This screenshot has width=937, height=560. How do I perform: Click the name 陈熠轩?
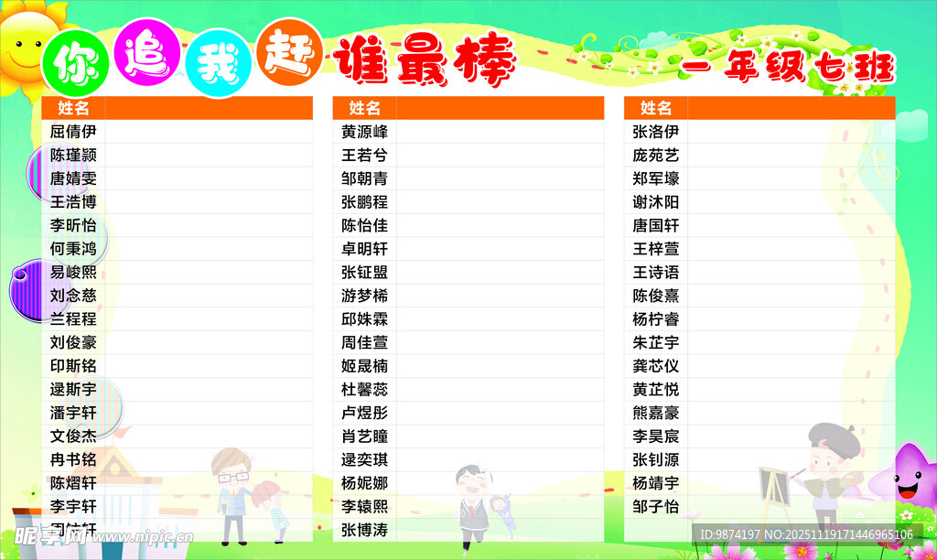click(x=73, y=483)
